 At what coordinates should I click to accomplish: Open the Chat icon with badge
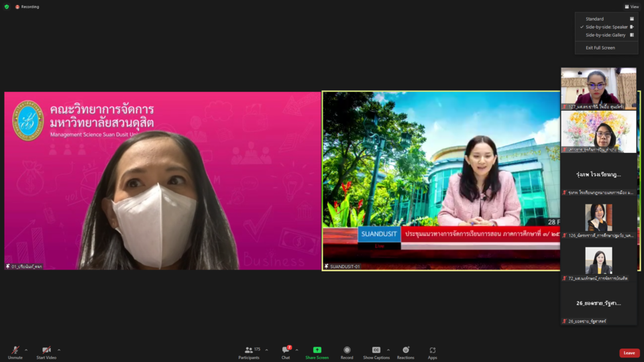286,350
